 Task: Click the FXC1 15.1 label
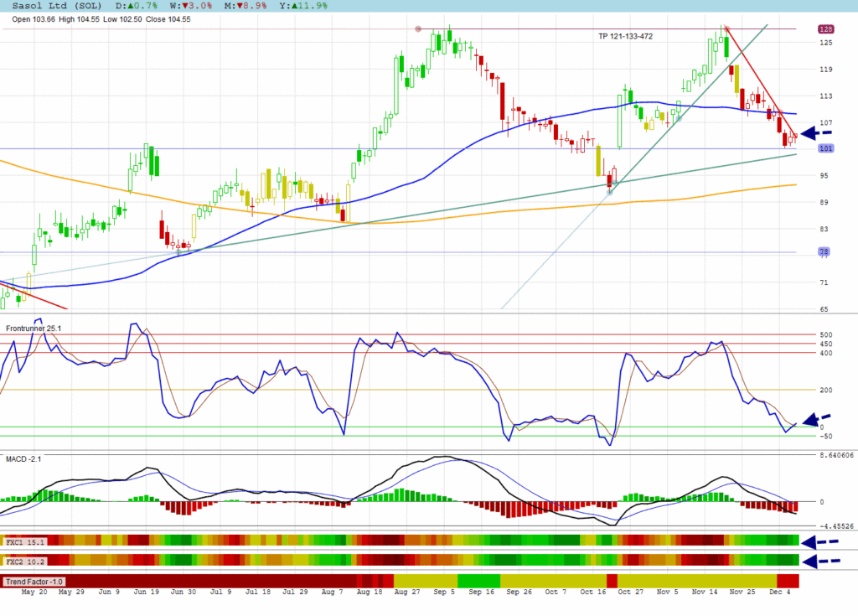[x=25, y=542]
